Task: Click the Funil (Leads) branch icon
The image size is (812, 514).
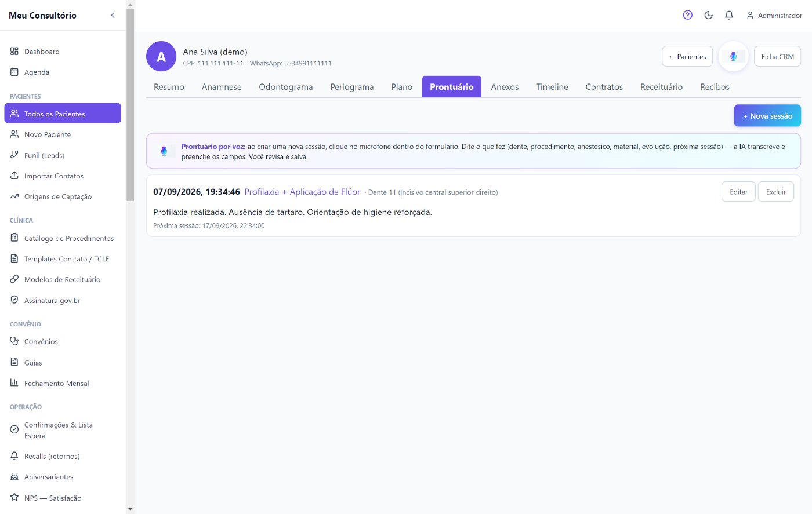Action: tap(14, 155)
